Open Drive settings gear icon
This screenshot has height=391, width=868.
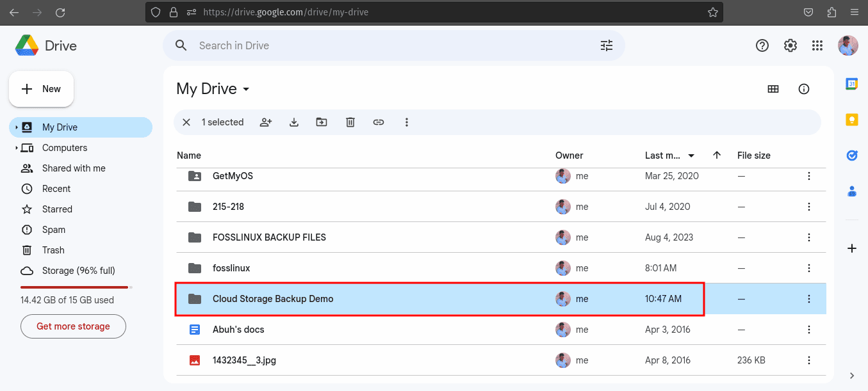(790, 45)
